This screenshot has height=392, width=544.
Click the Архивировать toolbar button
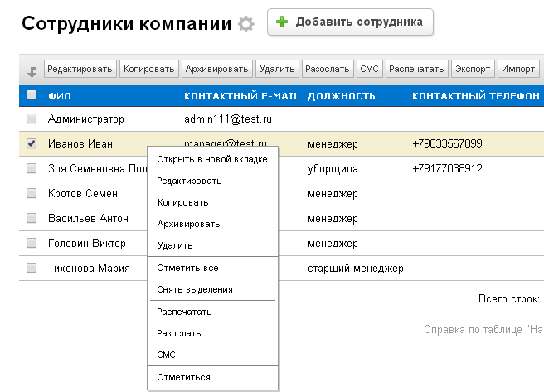click(x=216, y=69)
